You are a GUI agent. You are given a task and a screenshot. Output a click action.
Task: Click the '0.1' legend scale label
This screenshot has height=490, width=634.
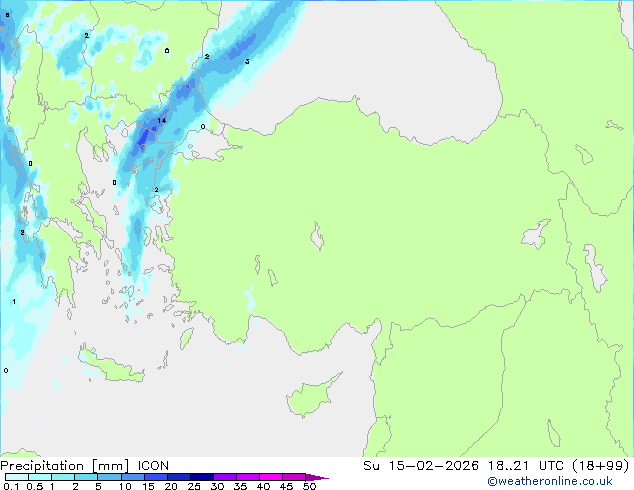tap(11, 486)
